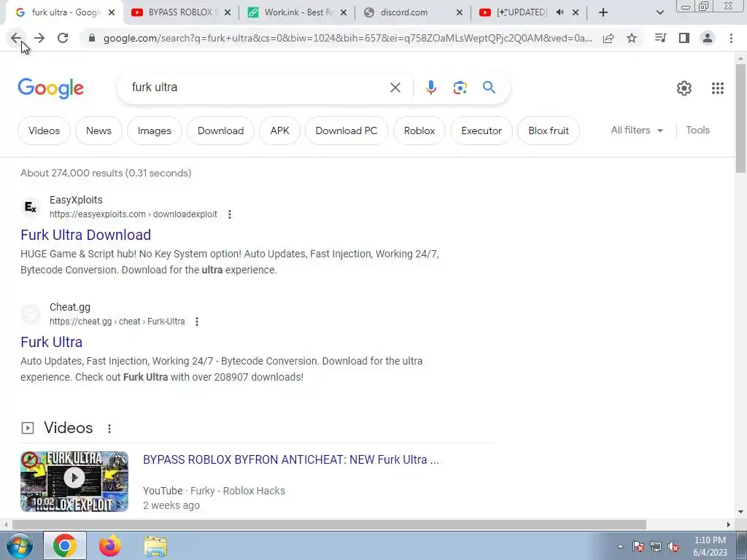Click the network tray icon
747x560 pixels.
pos(656,547)
